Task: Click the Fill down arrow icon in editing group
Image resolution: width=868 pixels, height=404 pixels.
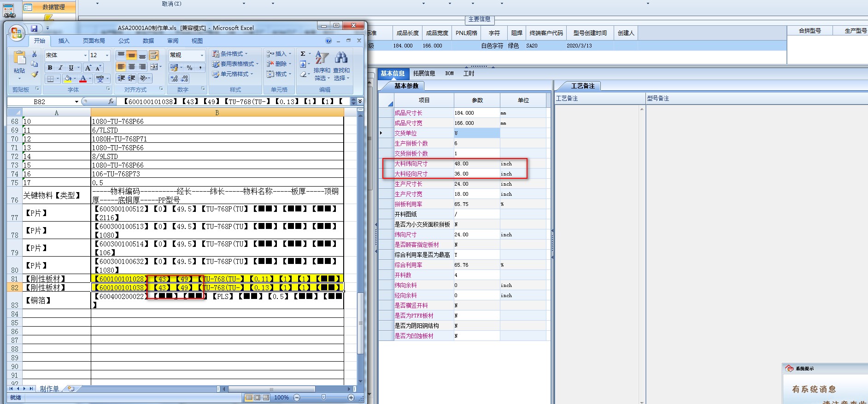Action: 303,64
